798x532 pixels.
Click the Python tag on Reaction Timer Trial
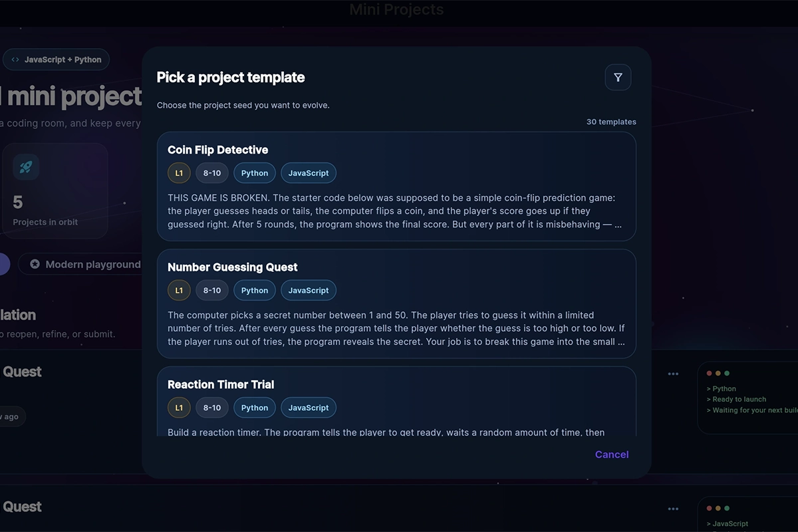(255, 408)
